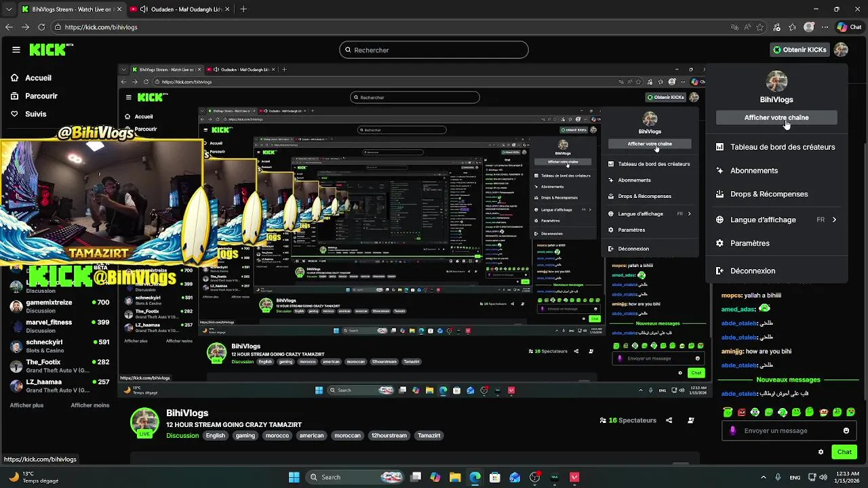Click the Obtenir KICKs button
868x488 pixels.
799,49
